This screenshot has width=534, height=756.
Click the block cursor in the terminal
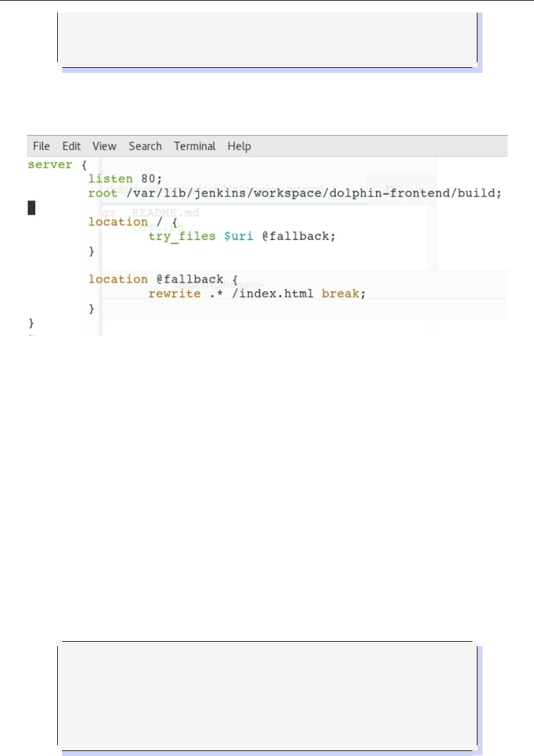(31, 208)
